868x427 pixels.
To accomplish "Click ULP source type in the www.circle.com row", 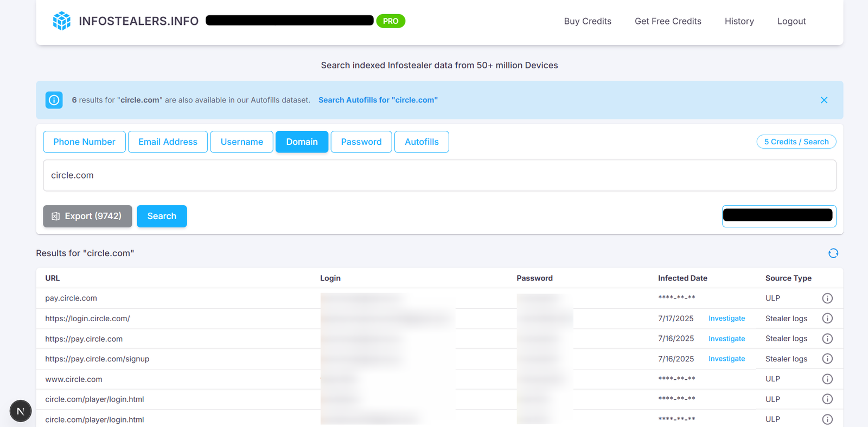I will point(773,379).
